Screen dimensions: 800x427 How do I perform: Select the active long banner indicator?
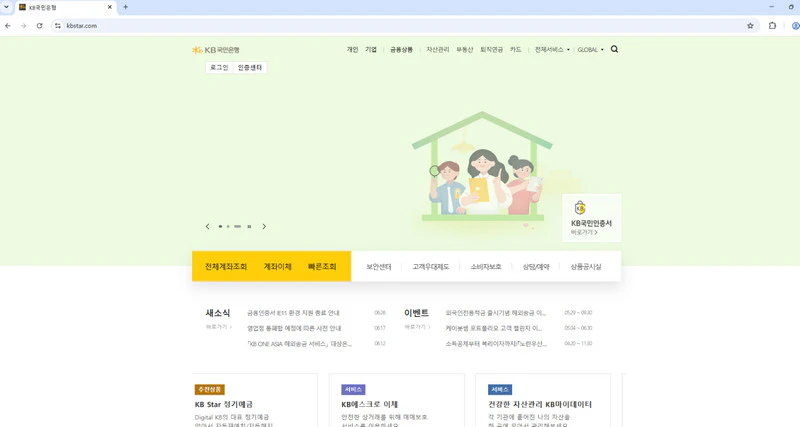(x=238, y=227)
